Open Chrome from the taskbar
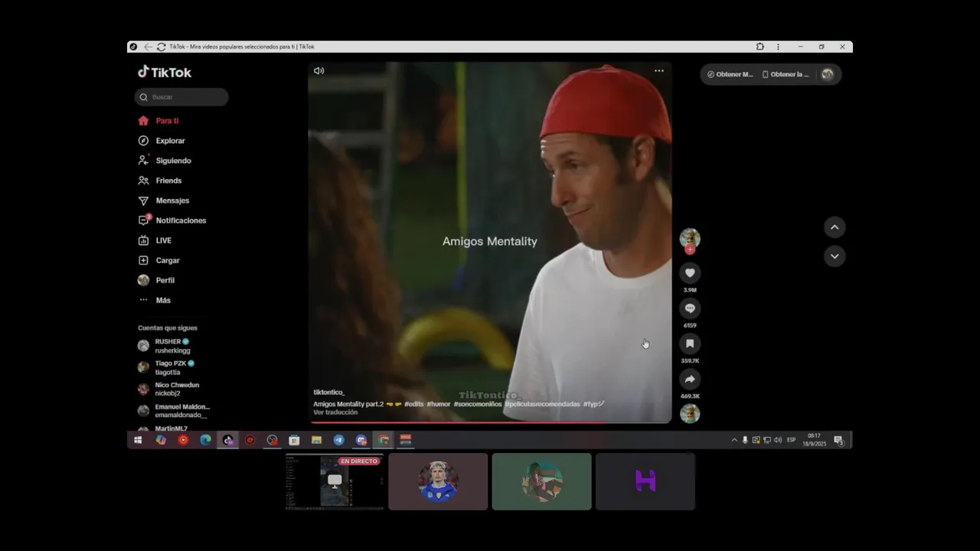The width and height of the screenshot is (980, 551). tap(384, 440)
